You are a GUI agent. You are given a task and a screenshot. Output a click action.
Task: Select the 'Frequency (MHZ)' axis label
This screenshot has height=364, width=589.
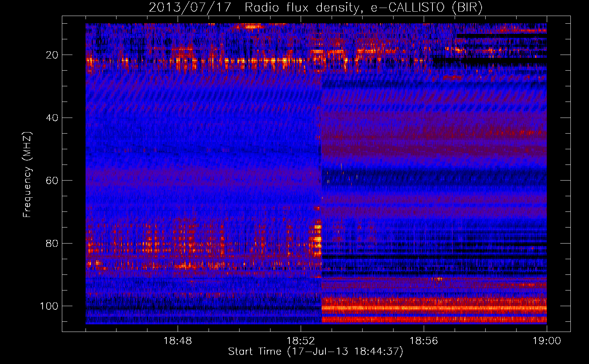tap(27, 174)
